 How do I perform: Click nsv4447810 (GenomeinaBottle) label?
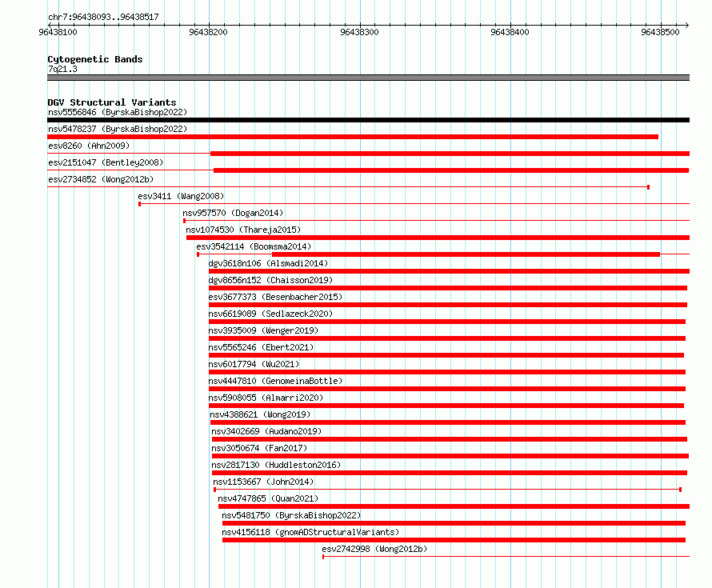275,381
